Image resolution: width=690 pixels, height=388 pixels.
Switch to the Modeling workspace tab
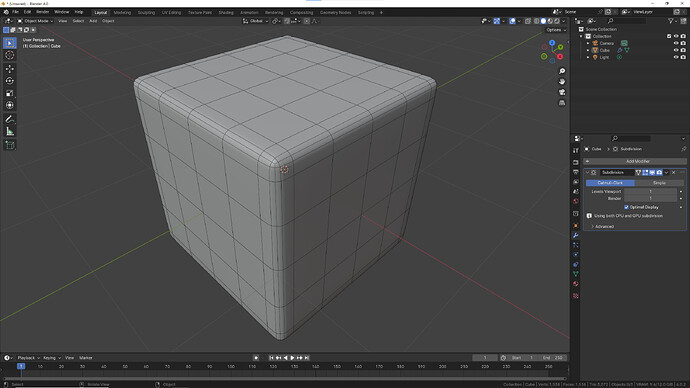pos(122,13)
